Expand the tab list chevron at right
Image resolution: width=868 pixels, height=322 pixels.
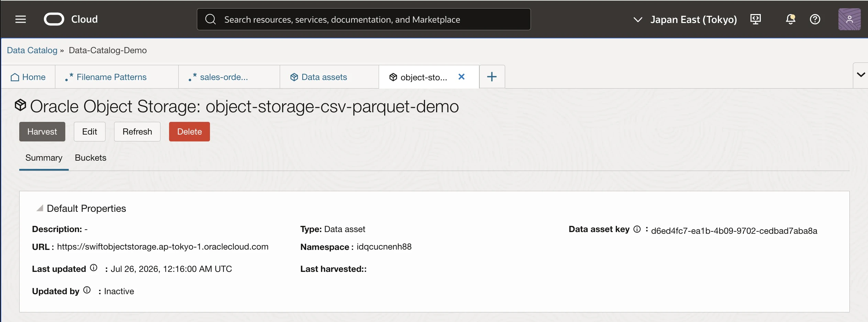tap(860, 75)
